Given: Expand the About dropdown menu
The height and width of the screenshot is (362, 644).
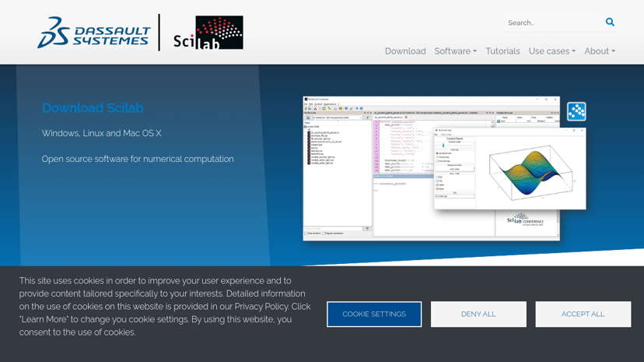Looking at the screenshot, I should click(x=600, y=51).
